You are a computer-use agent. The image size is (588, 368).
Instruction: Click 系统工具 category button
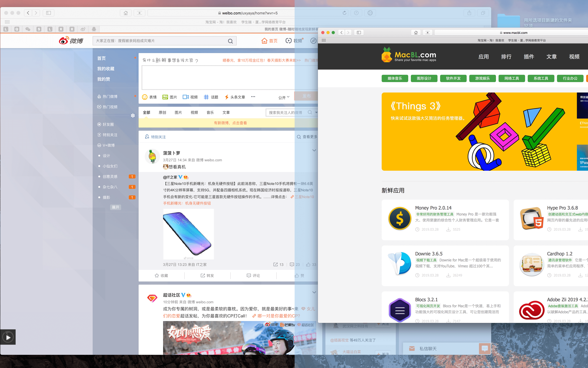[541, 78]
